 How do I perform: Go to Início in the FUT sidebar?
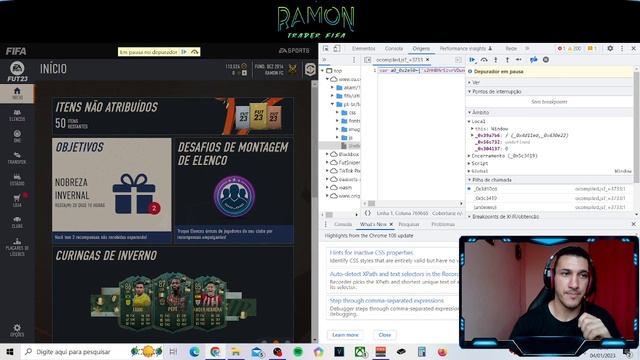pyautogui.click(x=17, y=93)
